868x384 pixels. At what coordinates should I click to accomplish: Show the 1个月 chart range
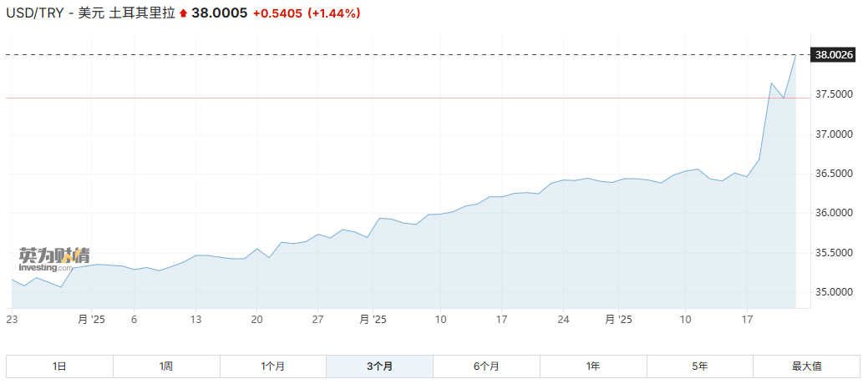273,366
